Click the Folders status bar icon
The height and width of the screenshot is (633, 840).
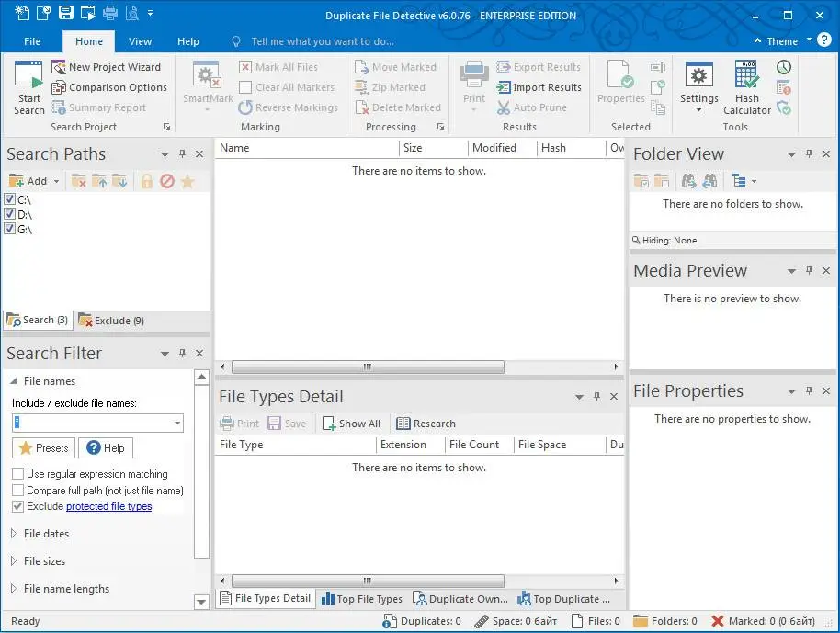[x=641, y=621]
